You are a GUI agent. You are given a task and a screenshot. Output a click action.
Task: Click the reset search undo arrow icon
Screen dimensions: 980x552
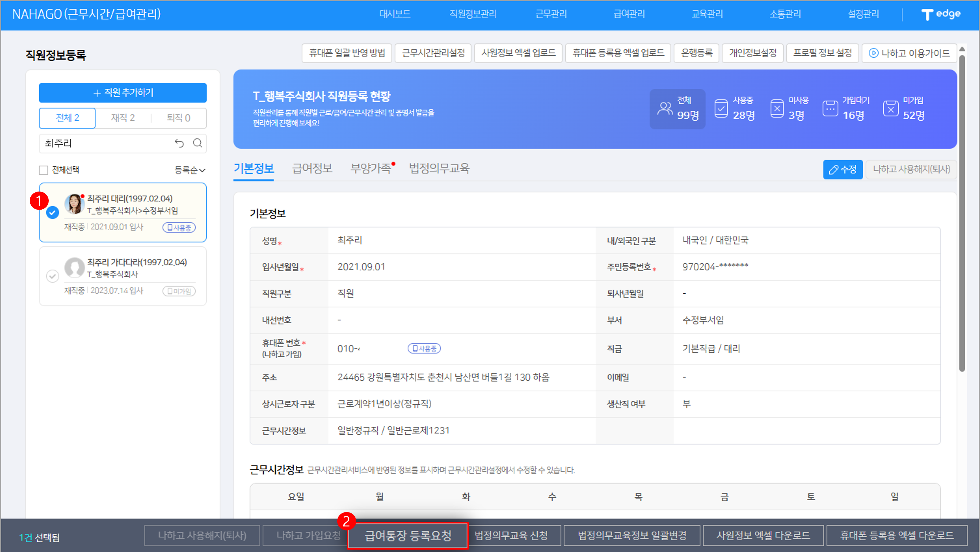point(179,143)
